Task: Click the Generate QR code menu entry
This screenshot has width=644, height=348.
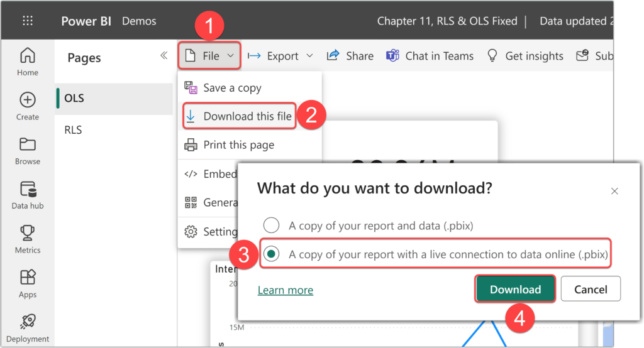Action: pos(210,203)
